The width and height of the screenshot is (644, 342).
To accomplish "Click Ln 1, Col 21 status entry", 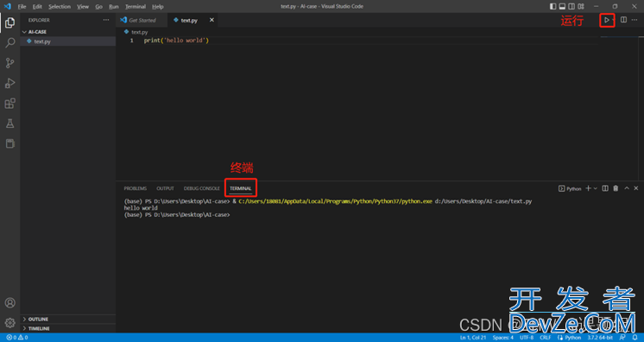I will 473,338.
